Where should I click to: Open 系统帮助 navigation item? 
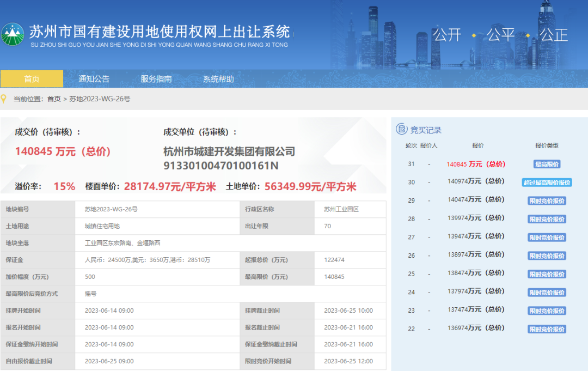[218, 79]
